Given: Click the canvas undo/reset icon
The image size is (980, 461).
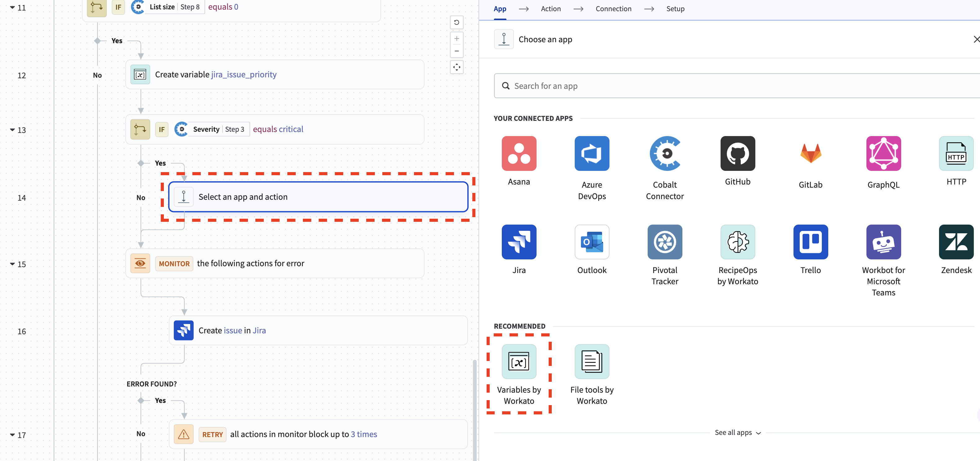Looking at the screenshot, I should pos(456,22).
